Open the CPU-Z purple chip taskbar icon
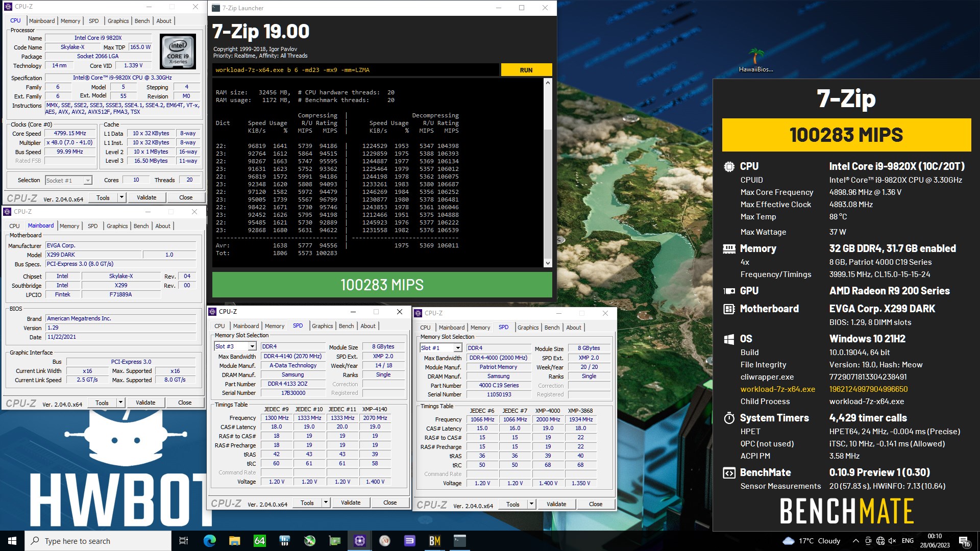 360,541
